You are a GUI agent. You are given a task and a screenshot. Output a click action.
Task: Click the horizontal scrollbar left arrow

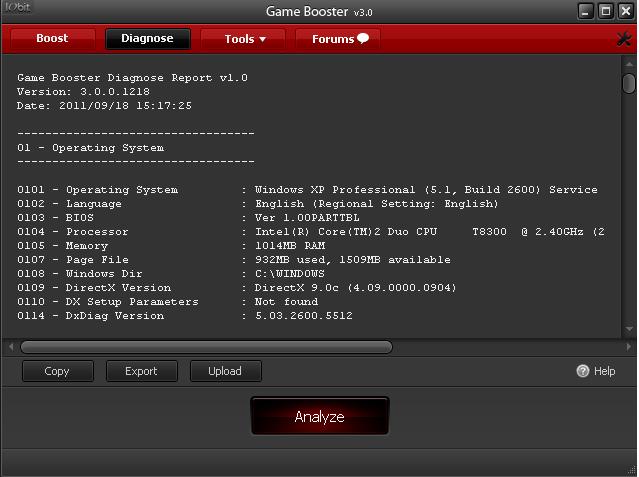(11, 347)
